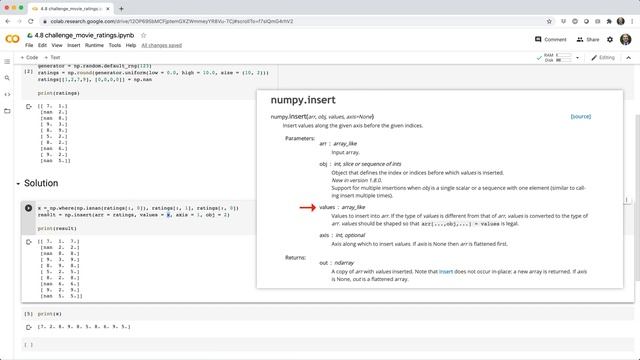Add a new Text cell
This screenshot has width=640, height=360.
pos(52,58)
